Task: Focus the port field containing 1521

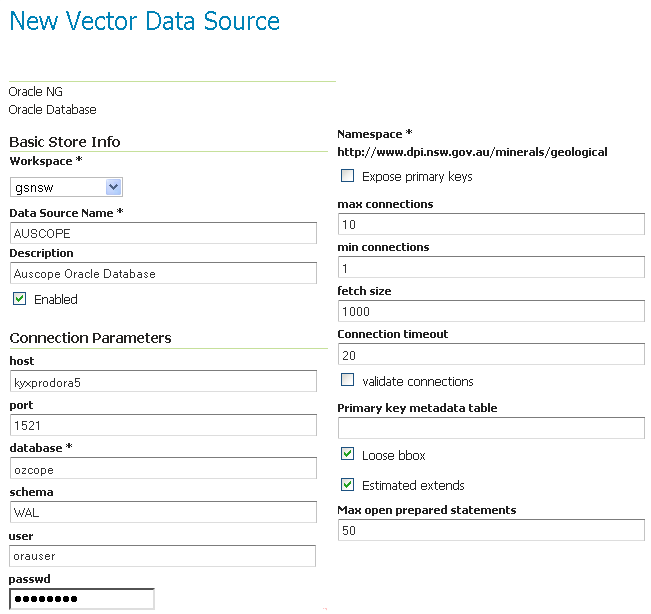Action: 163,425
